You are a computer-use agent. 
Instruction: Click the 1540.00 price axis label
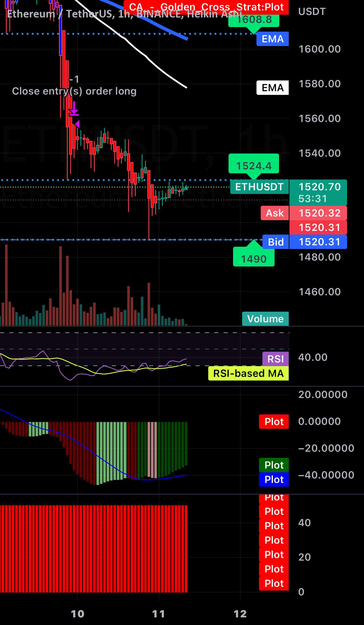pyautogui.click(x=320, y=153)
